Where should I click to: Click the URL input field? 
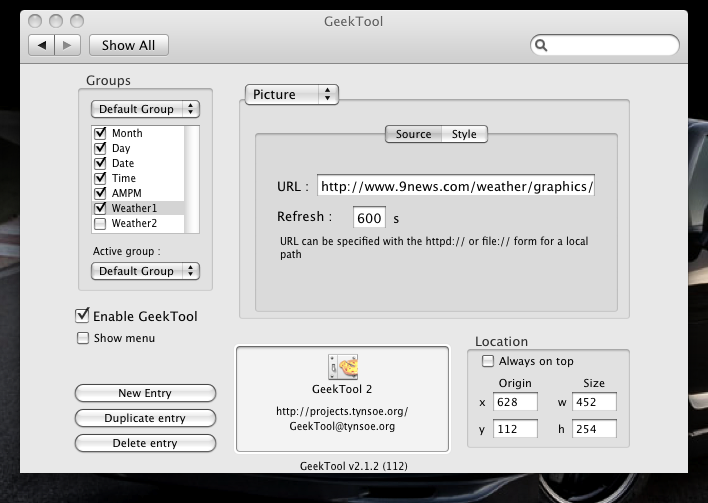click(x=456, y=186)
